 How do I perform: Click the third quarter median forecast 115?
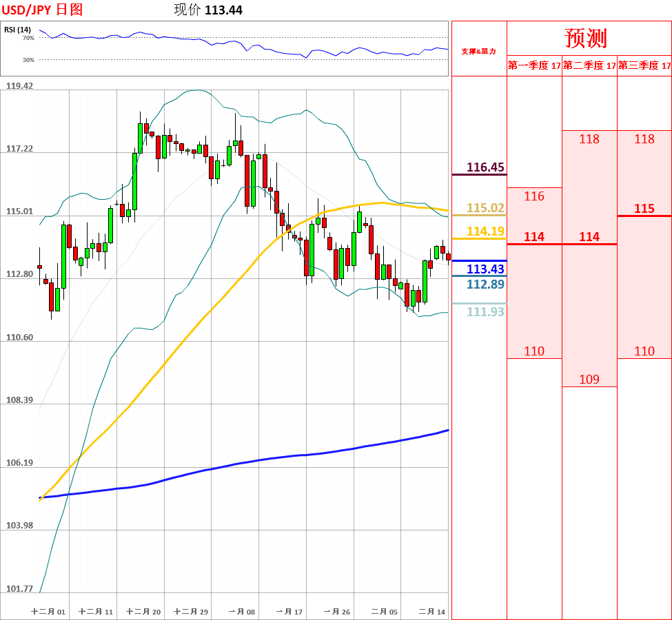[x=644, y=209]
